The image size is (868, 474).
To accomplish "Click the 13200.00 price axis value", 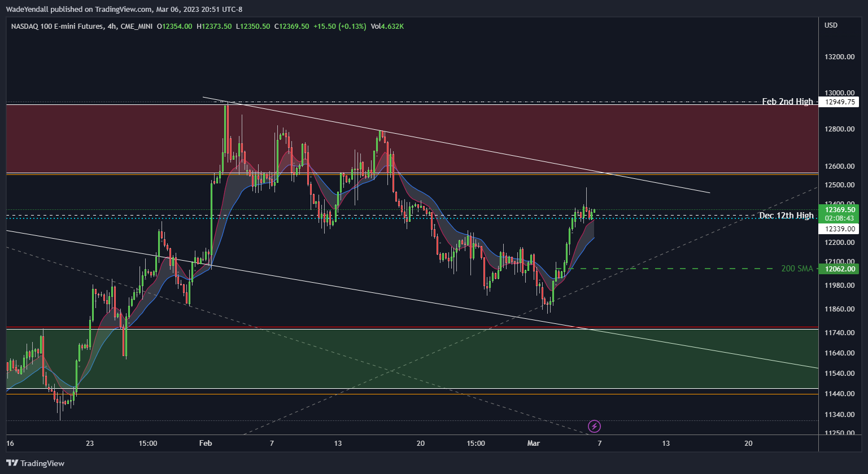I will click(x=839, y=57).
